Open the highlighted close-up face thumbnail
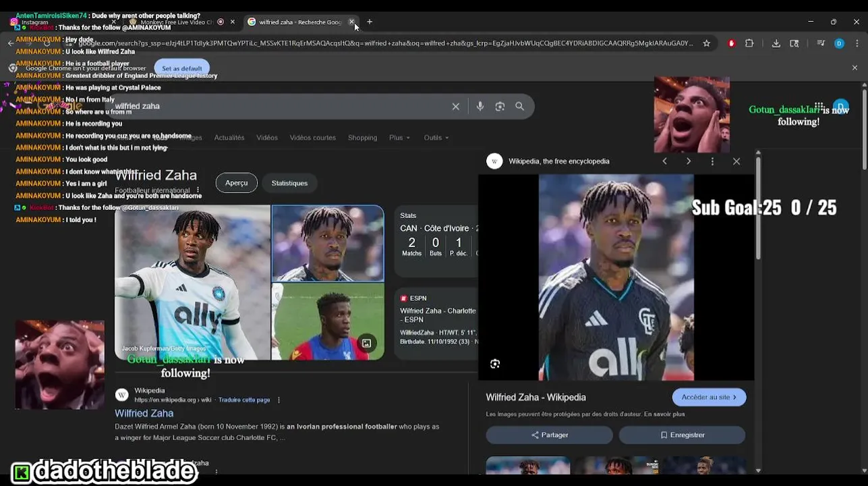This screenshot has width=868, height=486. pos(328,243)
